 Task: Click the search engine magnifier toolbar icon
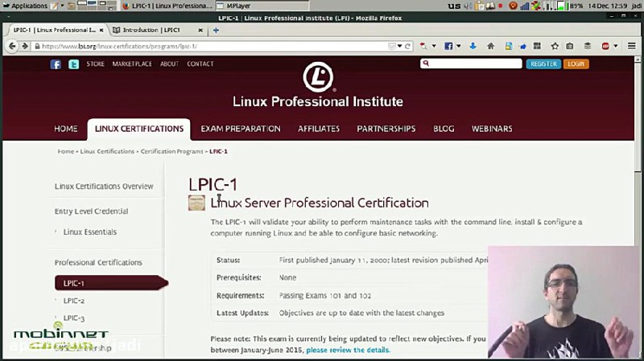pyautogui.click(x=423, y=47)
